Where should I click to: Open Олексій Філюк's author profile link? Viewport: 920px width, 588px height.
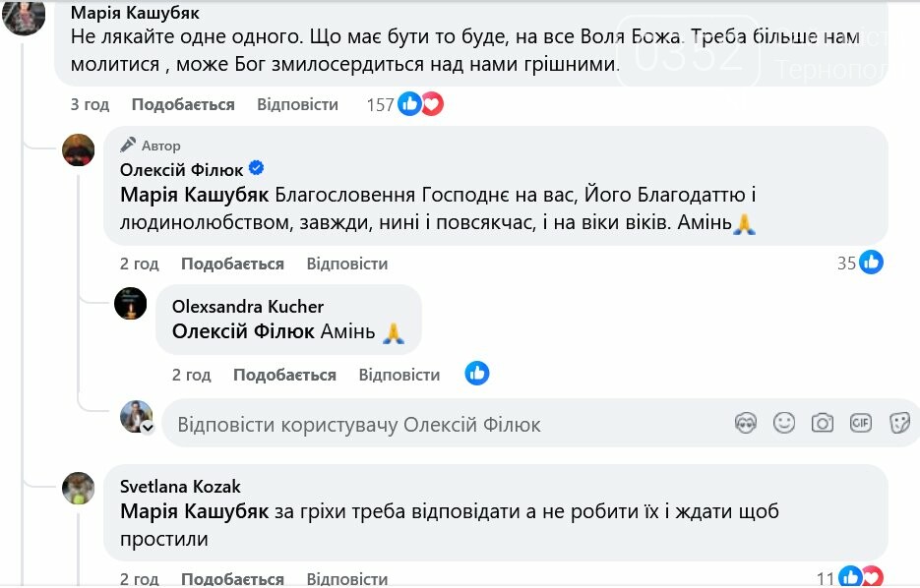(x=182, y=169)
